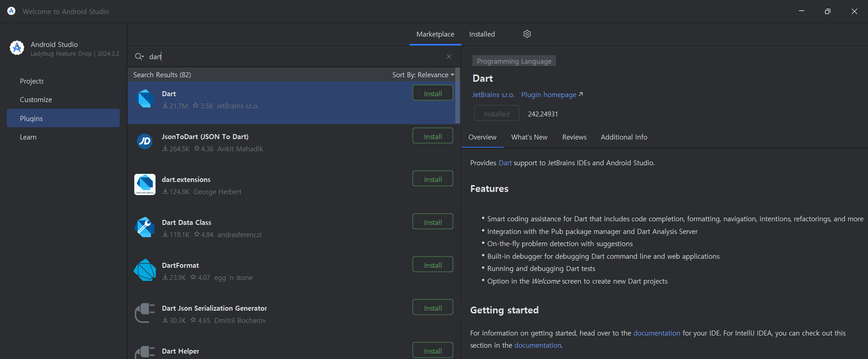Clear the search text with X icon
868x359 pixels.
[449, 56]
